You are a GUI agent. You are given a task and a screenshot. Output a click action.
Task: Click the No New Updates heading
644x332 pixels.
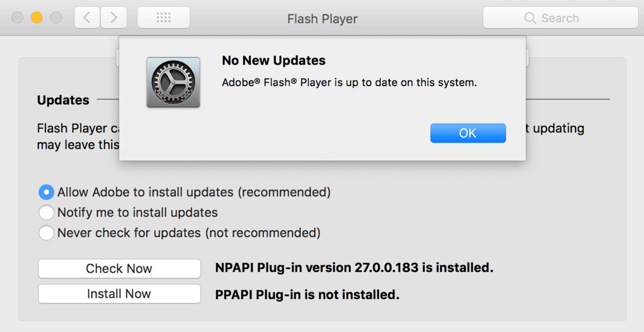(274, 60)
